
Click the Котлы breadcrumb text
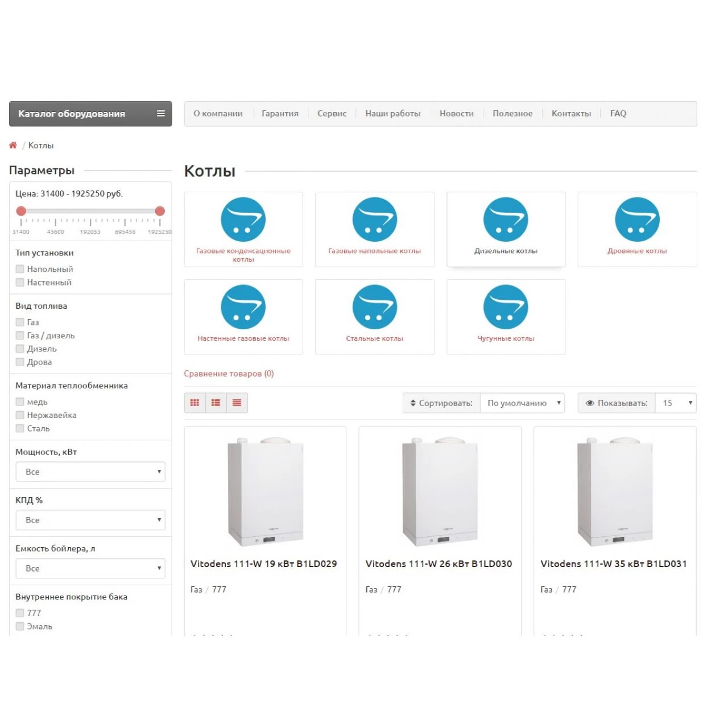click(41, 146)
